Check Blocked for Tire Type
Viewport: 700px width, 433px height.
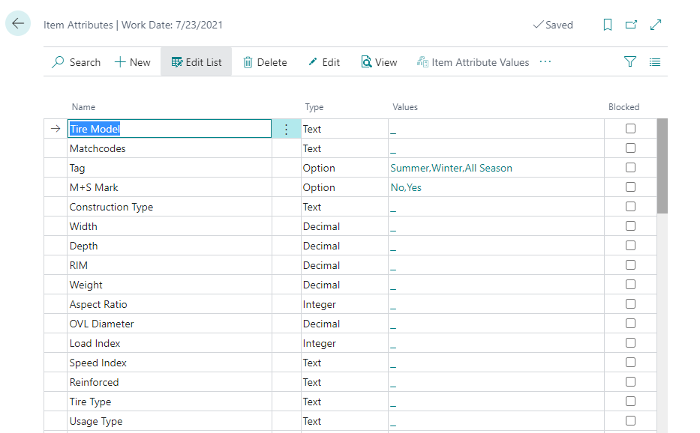[x=630, y=401]
